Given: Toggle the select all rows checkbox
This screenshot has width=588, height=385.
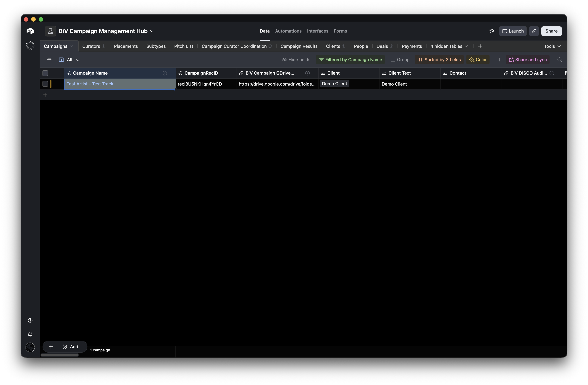Looking at the screenshot, I should tap(45, 73).
